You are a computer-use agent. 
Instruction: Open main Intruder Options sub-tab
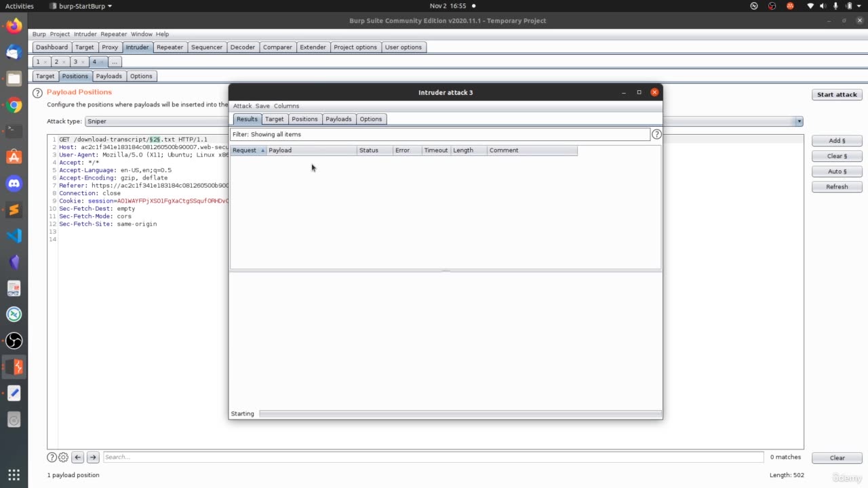tap(141, 76)
